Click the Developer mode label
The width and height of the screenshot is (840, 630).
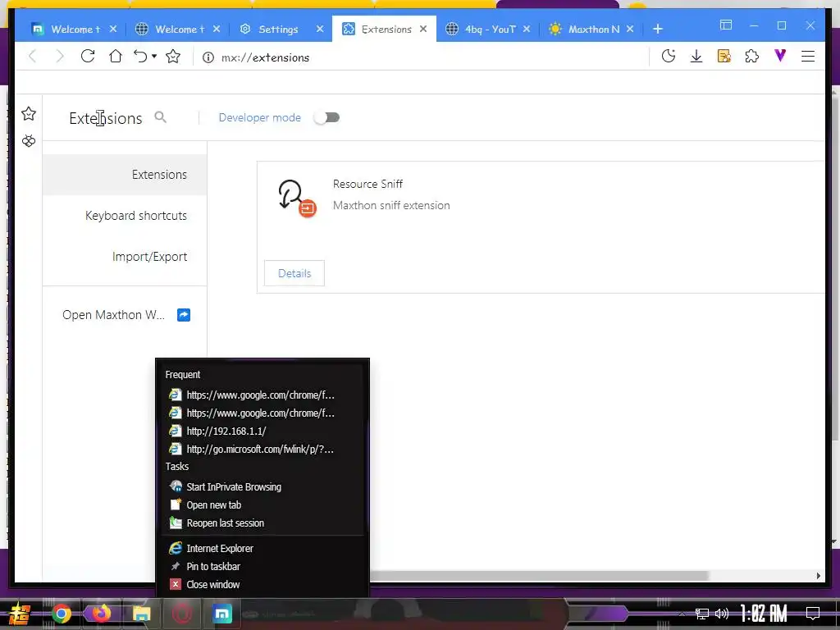[260, 117]
